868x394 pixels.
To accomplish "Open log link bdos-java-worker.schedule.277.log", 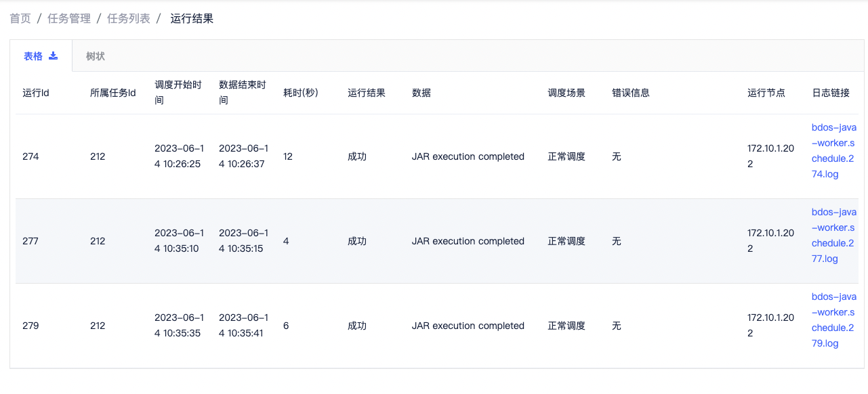I will 834,235.
